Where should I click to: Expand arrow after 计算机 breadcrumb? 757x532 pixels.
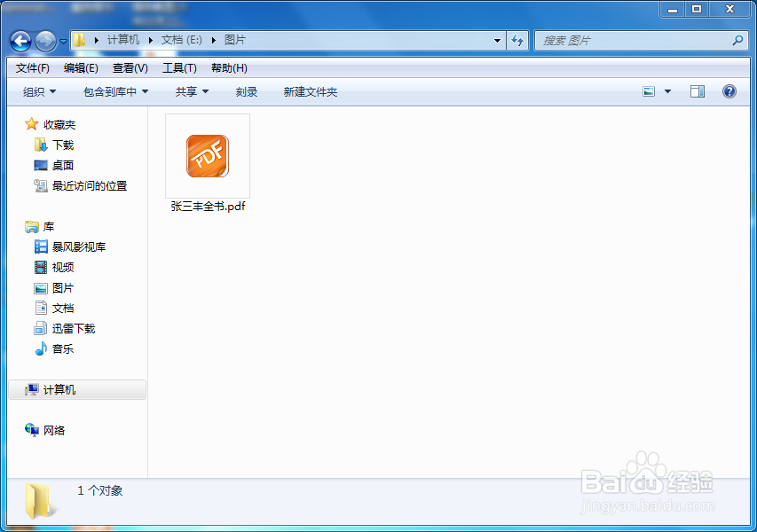point(150,40)
